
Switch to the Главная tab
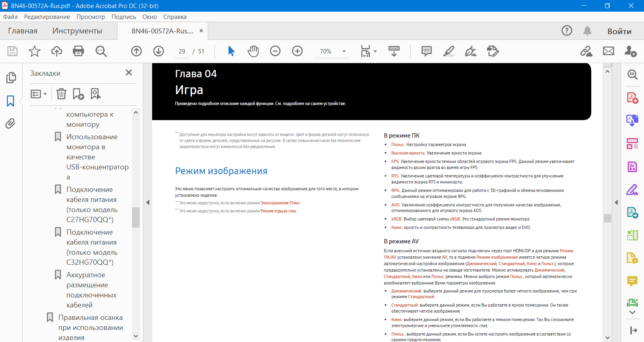click(23, 31)
